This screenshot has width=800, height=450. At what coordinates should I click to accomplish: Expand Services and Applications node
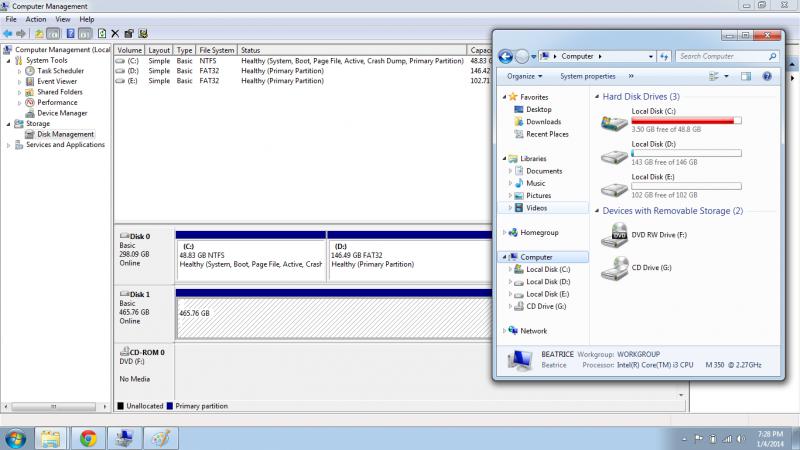pos(8,145)
